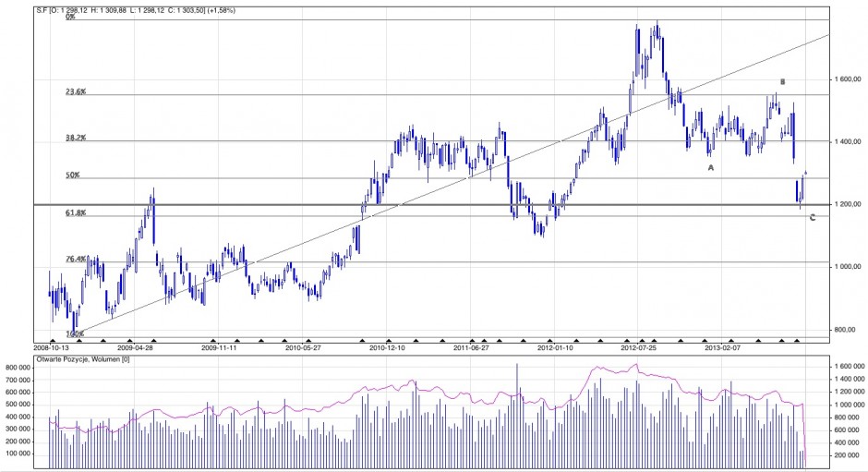This screenshot has width=868, height=472.
Task: Click the 1 600,00 price axis label
Action: pos(848,79)
